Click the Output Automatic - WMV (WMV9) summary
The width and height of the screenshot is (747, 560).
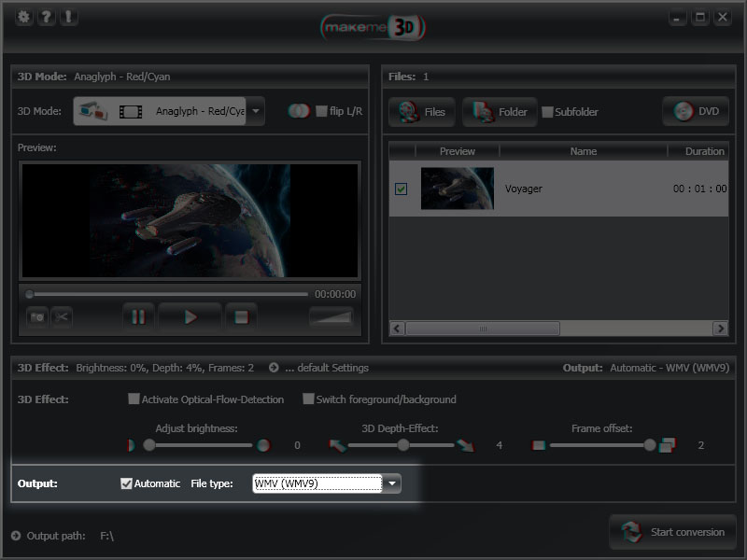coord(646,368)
